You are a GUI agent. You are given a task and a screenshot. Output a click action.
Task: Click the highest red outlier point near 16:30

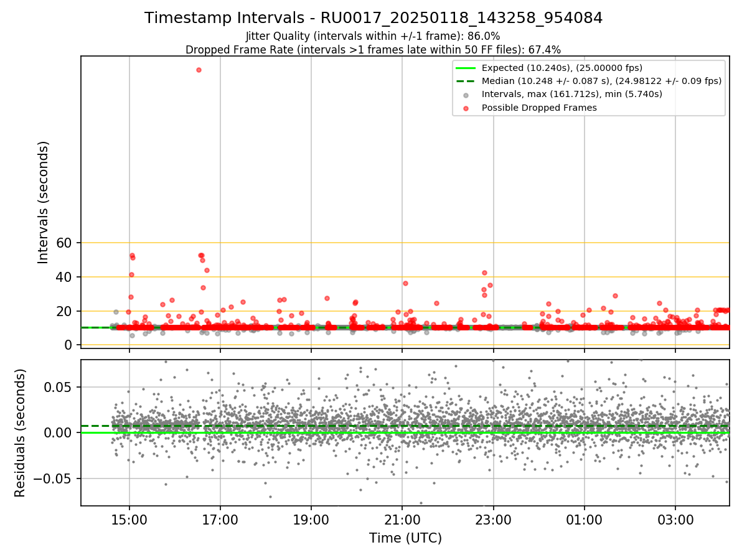199,70
